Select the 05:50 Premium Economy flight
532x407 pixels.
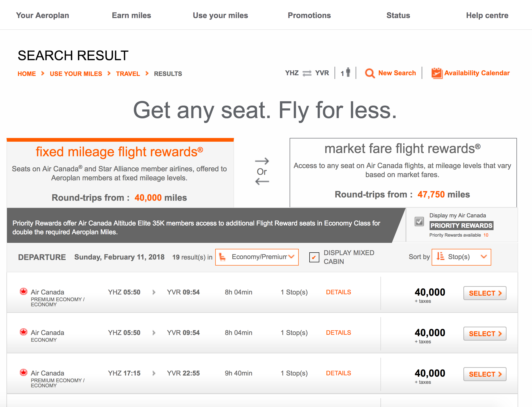click(484, 293)
